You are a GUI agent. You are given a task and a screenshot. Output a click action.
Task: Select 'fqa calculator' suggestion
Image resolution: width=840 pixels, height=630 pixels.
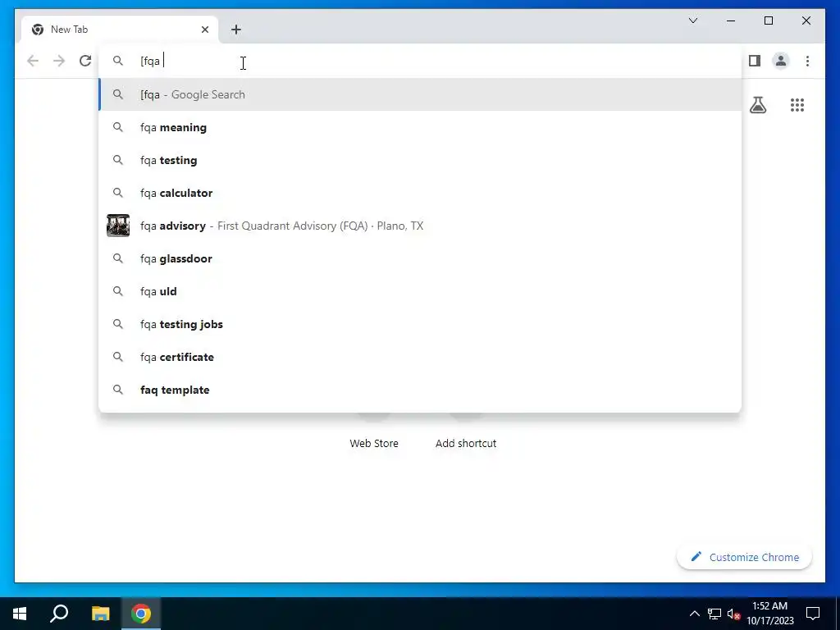(x=420, y=193)
